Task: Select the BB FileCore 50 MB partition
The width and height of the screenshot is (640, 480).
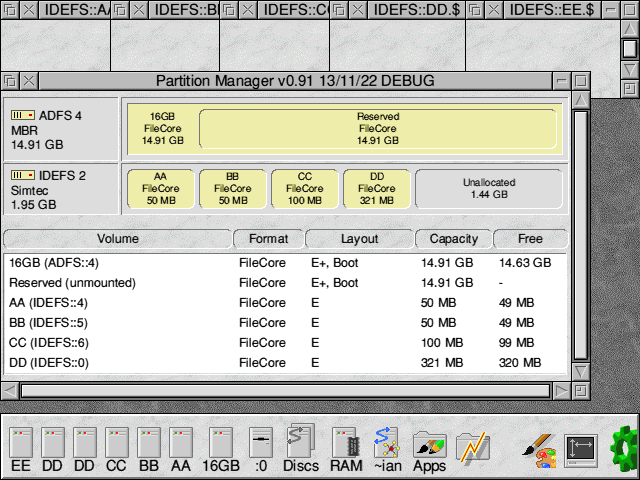Action: click(233, 189)
